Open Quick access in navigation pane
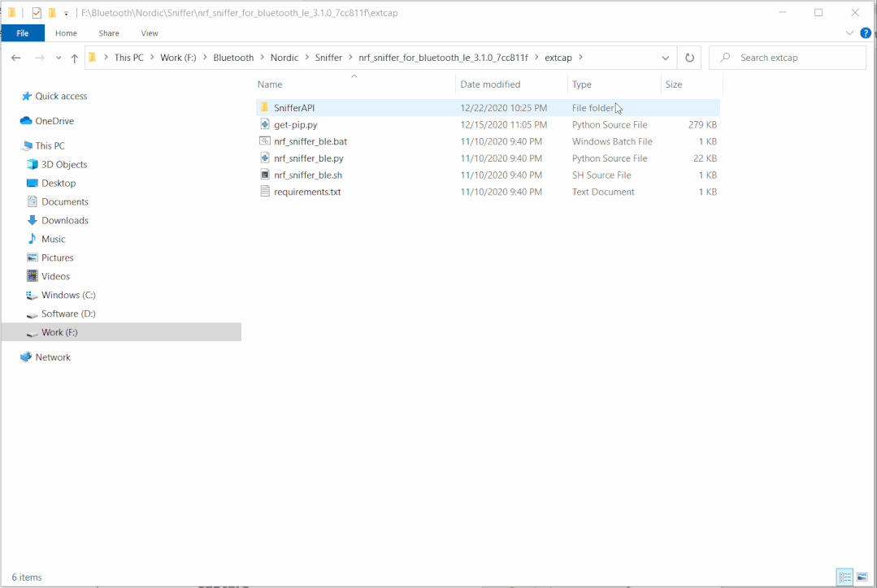The image size is (877, 588). (61, 96)
